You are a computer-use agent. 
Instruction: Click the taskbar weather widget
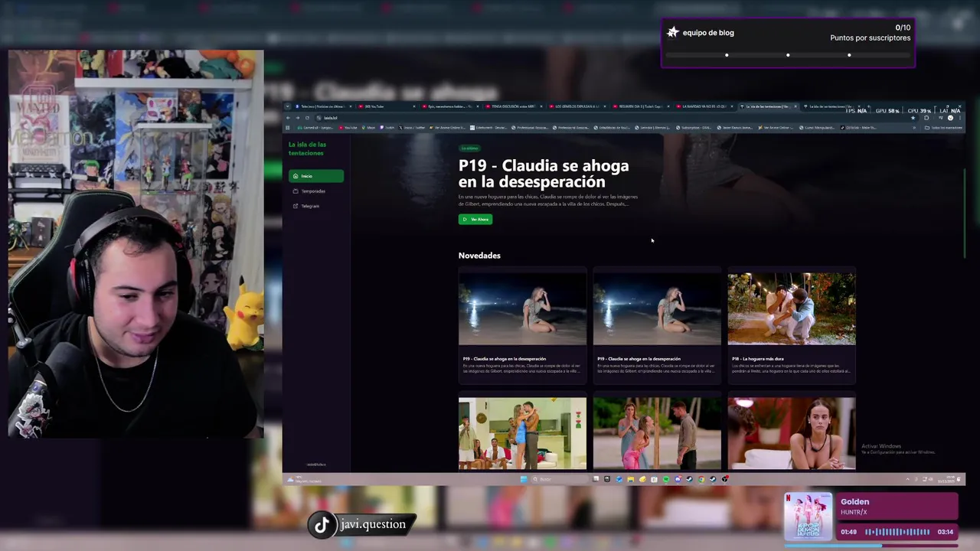coord(305,479)
